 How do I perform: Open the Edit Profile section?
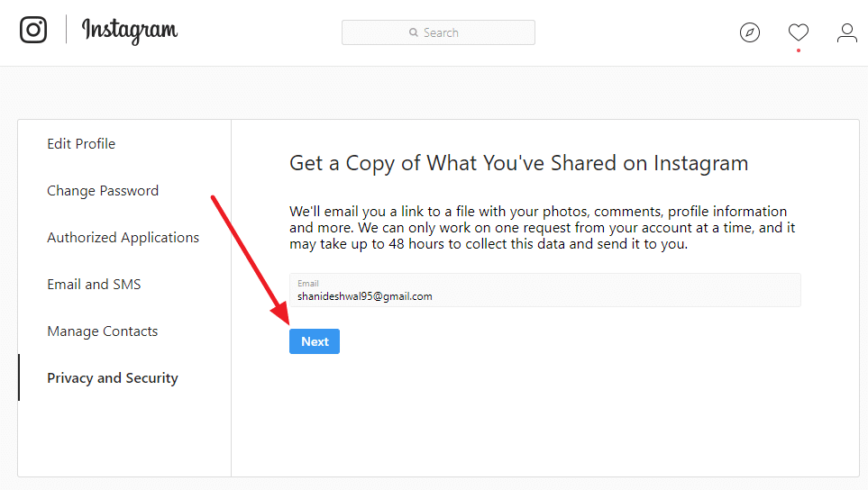(81, 144)
